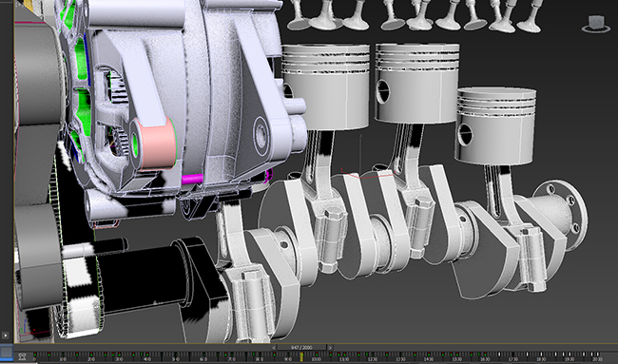The width and height of the screenshot is (618, 364).
Task: Click the viewport layout tab thumbnail
Action: [7, 352]
